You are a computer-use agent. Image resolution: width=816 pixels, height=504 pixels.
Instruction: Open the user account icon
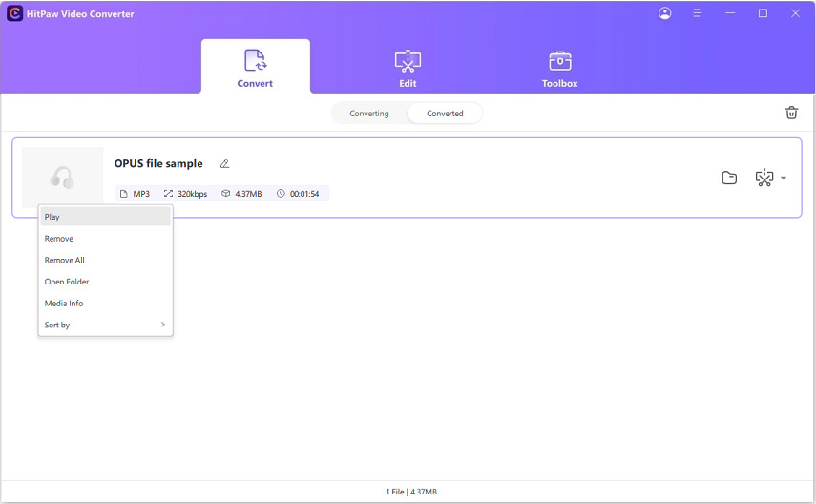click(664, 13)
